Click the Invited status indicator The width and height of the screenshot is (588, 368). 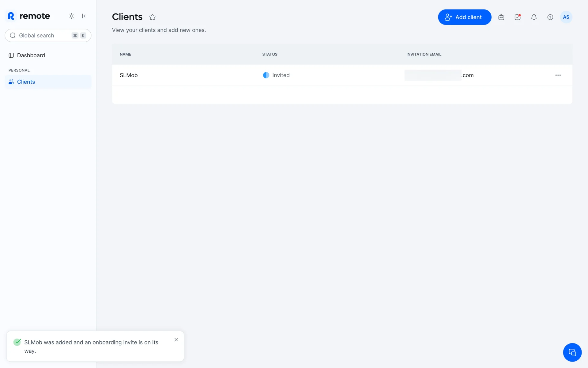pyautogui.click(x=276, y=75)
